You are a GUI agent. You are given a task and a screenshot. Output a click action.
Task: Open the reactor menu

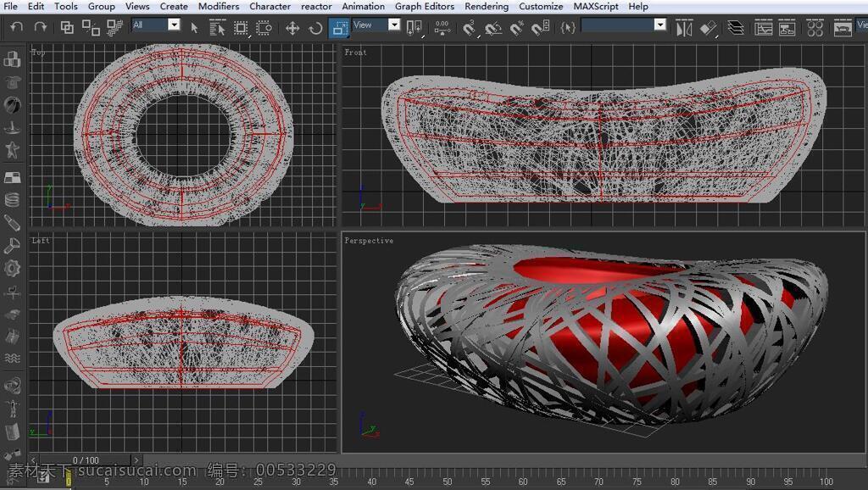316,7
